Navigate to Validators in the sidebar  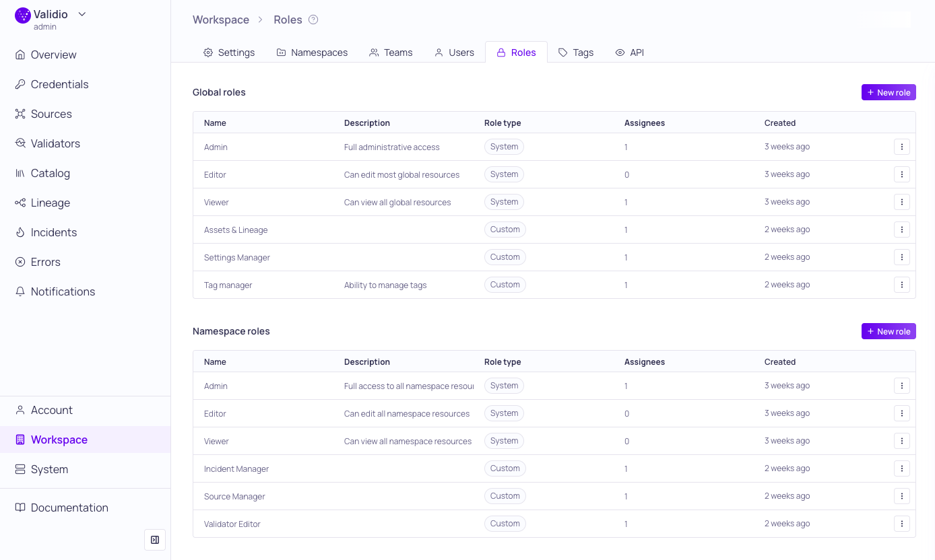[85, 143]
